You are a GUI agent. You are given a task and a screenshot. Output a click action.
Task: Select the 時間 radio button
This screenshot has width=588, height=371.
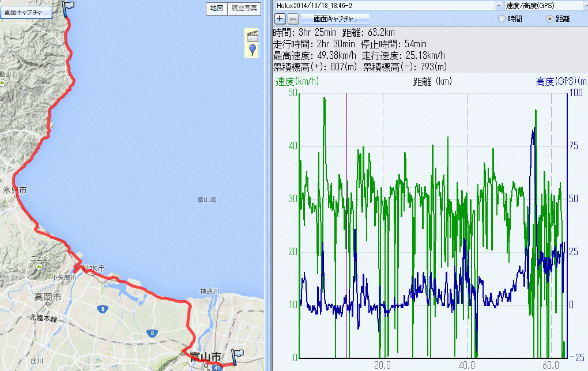point(502,19)
